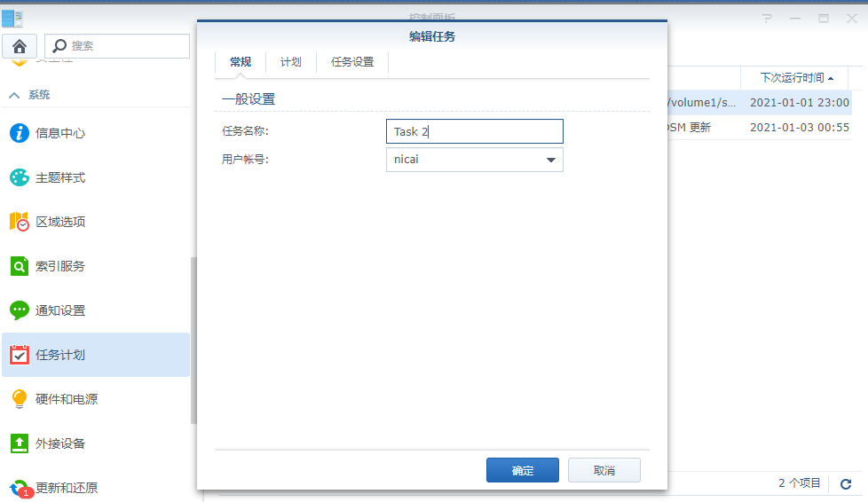Click the 2021-01-01 23:00 cell
Screen dimensions: 868x502
click(x=800, y=102)
